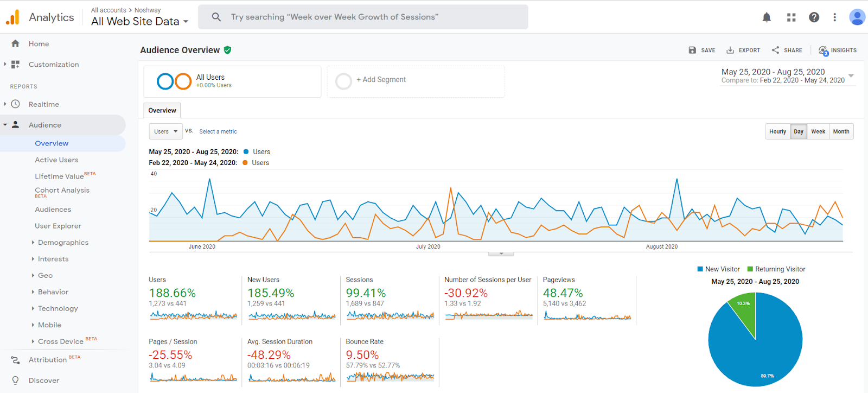Click the Select a metric link
The width and height of the screenshot is (868, 393).
[x=218, y=131]
